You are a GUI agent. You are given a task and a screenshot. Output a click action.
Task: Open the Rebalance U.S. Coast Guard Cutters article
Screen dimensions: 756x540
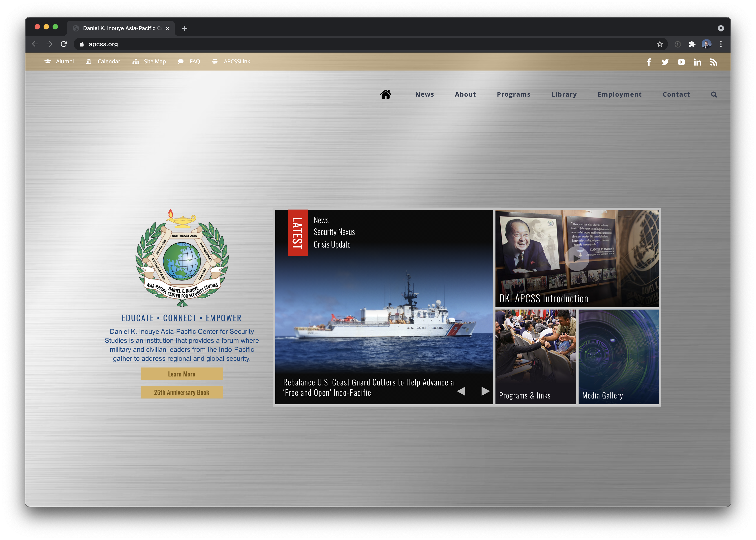pyautogui.click(x=368, y=387)
